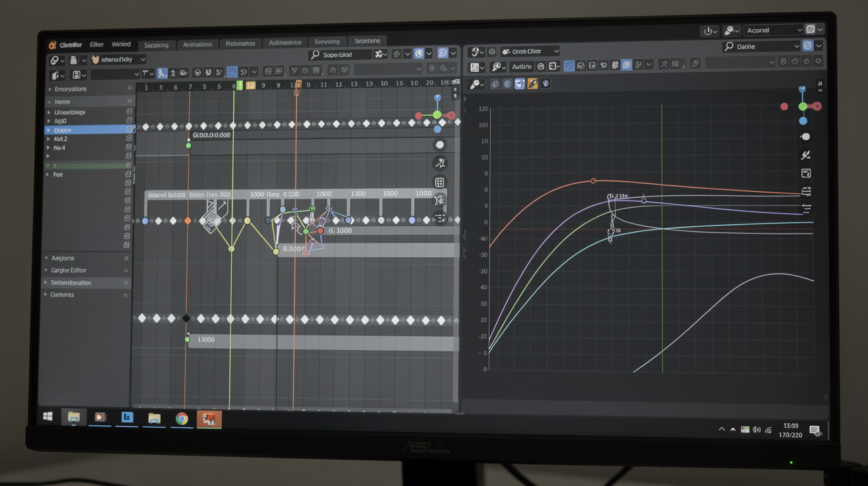868x486 pixels.
Task: Click the green playhead marker in the timeline
Action: point(239,84)
